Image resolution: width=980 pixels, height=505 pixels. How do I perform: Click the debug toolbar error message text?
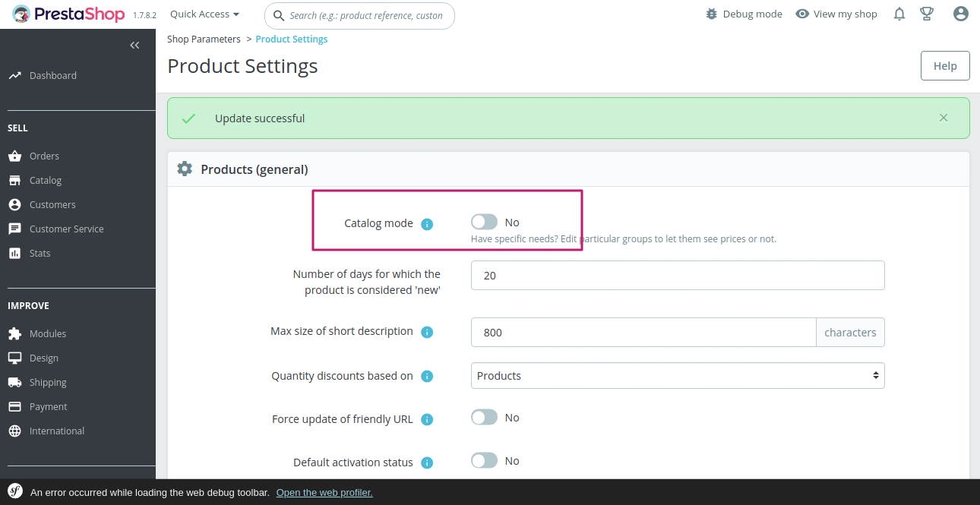pyautogui.click(x=150, y=492)
